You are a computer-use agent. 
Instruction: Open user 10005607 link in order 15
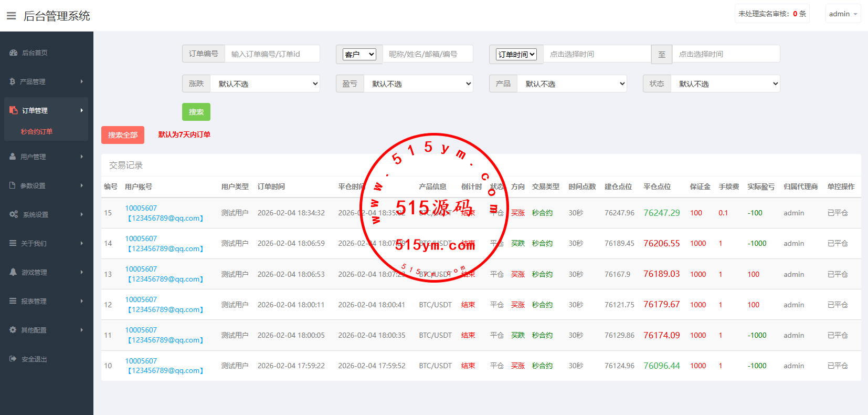141,208
